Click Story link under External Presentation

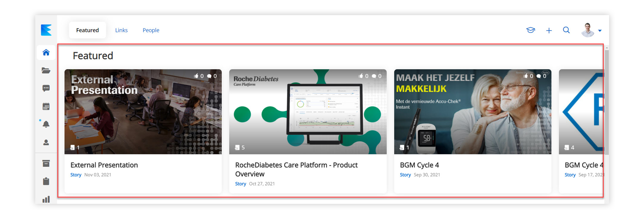coord(76,175)
